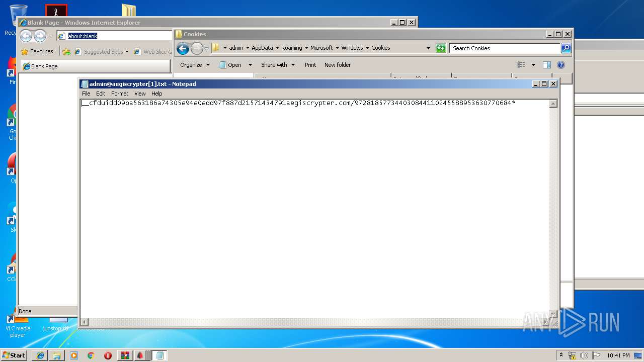Select the Notepad taskbar button
Viewport: 644px width, 362px height.
159,355
